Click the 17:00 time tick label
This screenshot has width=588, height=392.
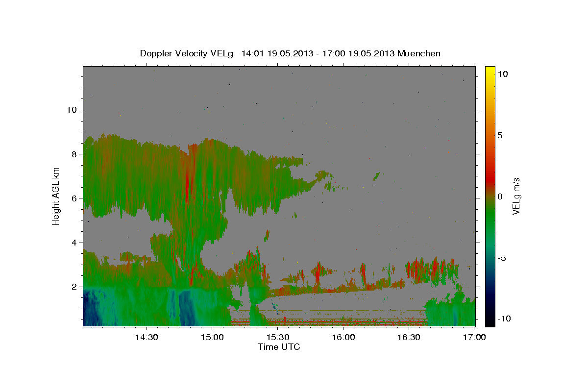point(475,337)
